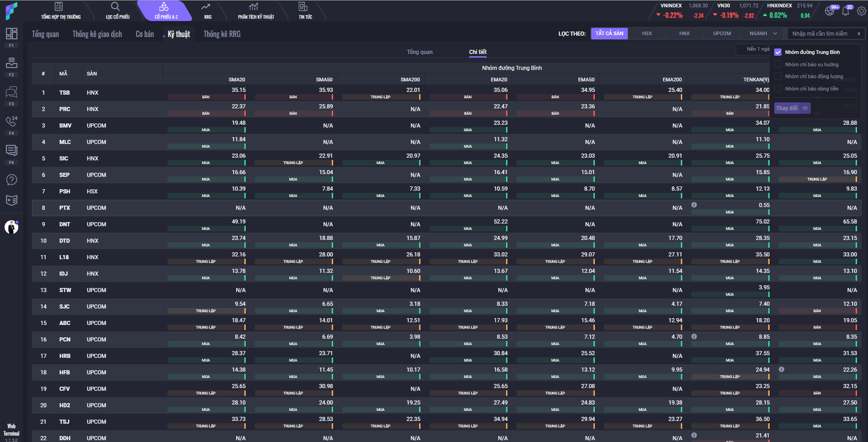This screenshot has height=442, width=868.
Task: Uncheck Nhóm đường Trung Bình checkbox
Action: point(778,52)
